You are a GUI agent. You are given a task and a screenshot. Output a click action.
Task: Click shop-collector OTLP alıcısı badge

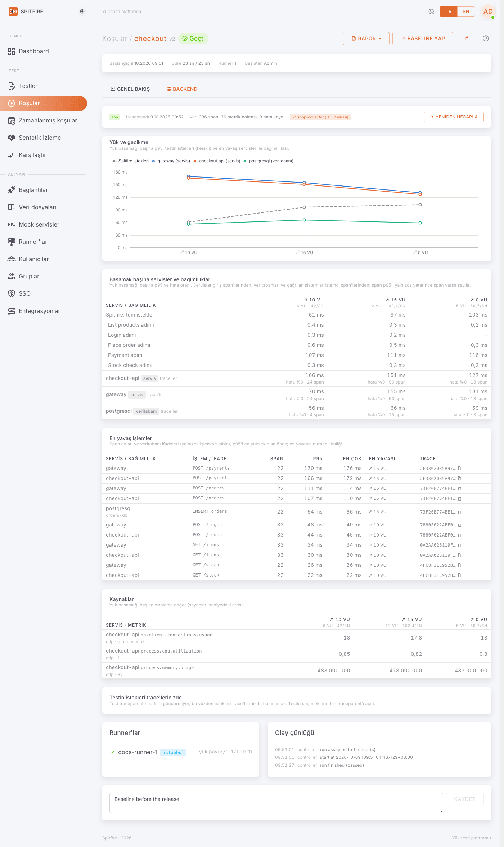pos(320,117)
